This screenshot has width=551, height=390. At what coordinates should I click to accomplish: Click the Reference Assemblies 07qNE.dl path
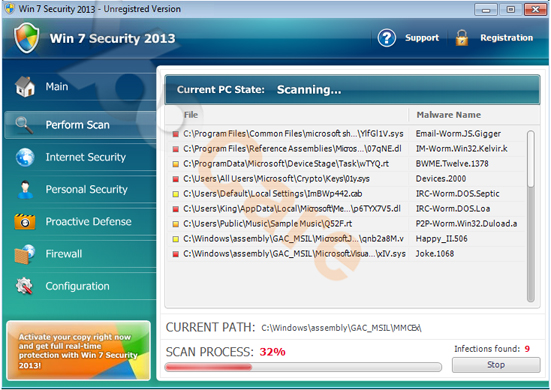[292, 149]
